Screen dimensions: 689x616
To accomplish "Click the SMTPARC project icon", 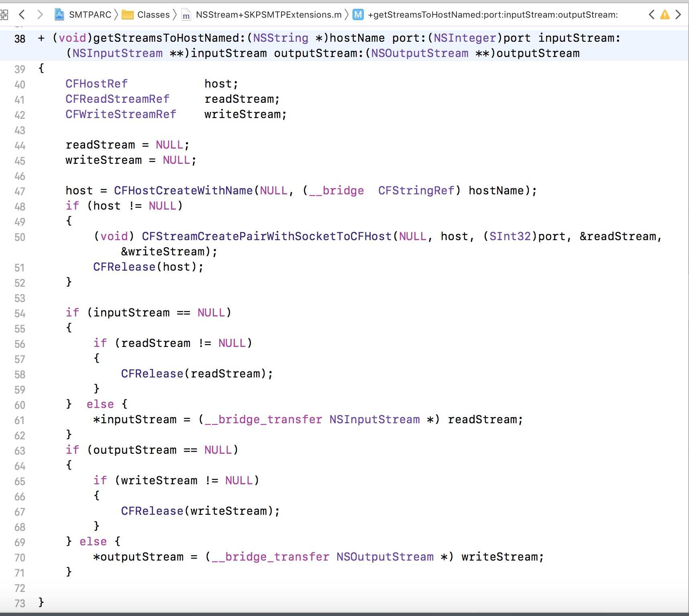I will click(x=59, y=15).
